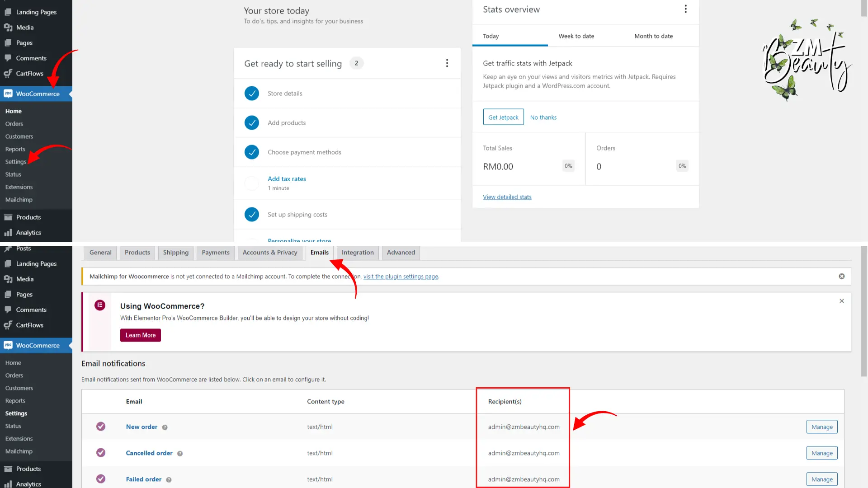Open the Failed order email link
Screen dimensions: 868x488
[143, 479]
